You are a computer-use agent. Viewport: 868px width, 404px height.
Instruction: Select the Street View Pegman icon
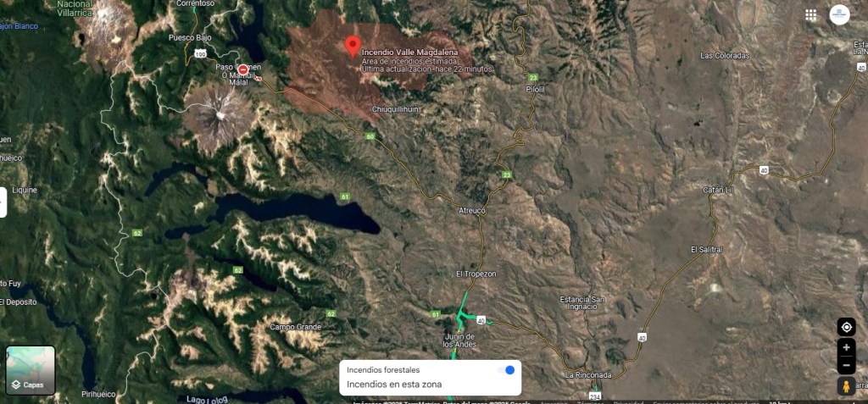(846, 385)
